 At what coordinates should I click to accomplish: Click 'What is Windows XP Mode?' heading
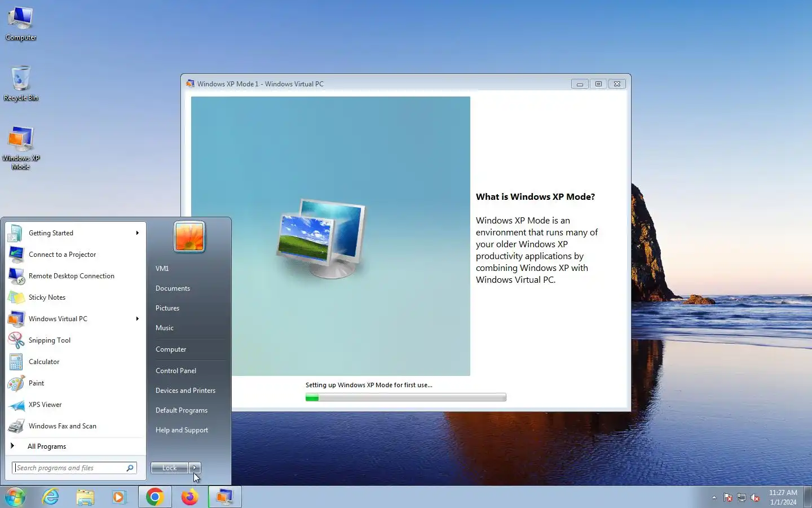click(535, 197)
